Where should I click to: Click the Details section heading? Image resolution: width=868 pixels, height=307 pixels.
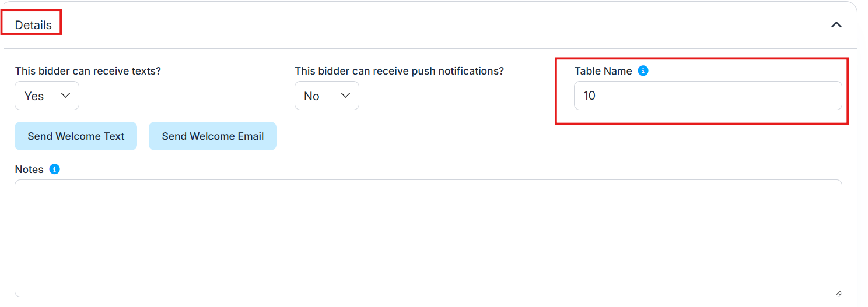coord(33,25)
